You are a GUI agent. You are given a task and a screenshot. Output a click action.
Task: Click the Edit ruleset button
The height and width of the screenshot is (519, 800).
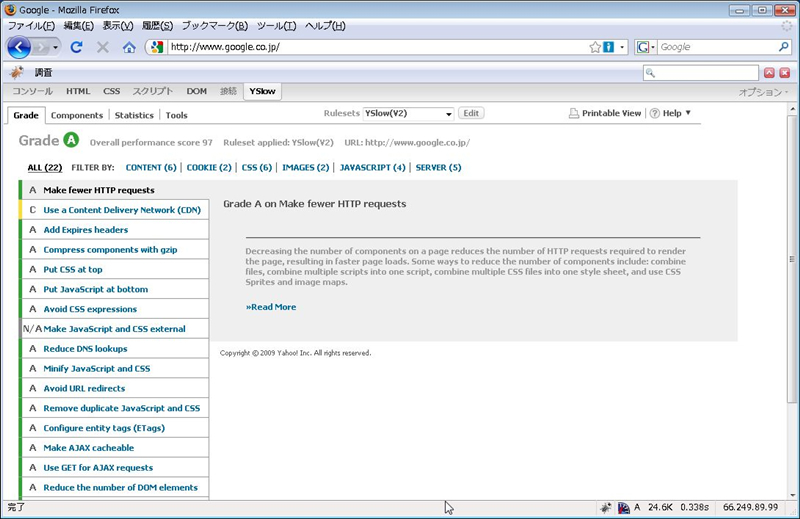coord(471,113)
